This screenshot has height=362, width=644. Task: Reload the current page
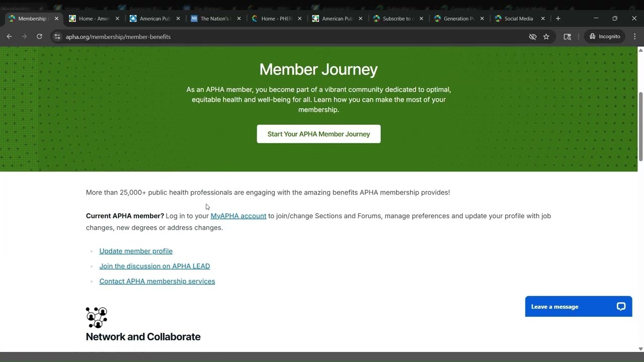pyautogui.click(x=39, y=37)
